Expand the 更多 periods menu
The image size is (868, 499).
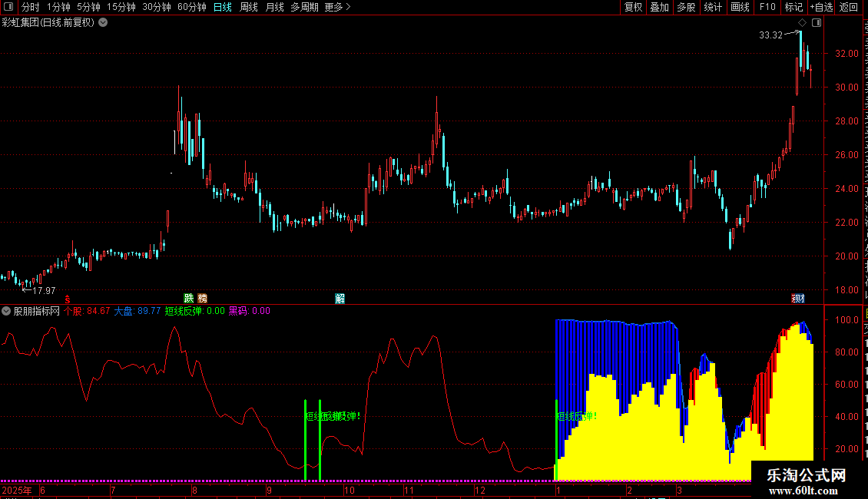click(338, 7)
